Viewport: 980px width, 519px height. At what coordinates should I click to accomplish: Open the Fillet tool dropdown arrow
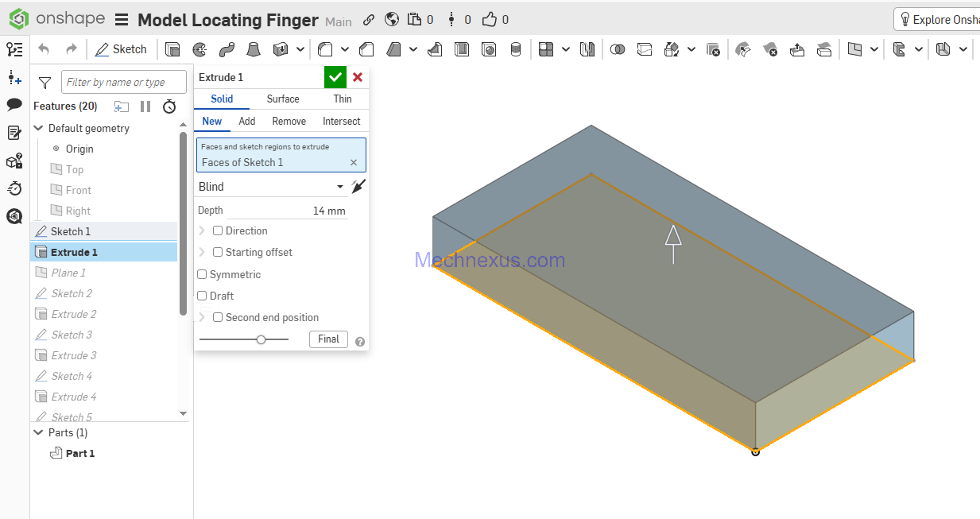[346, 49]
